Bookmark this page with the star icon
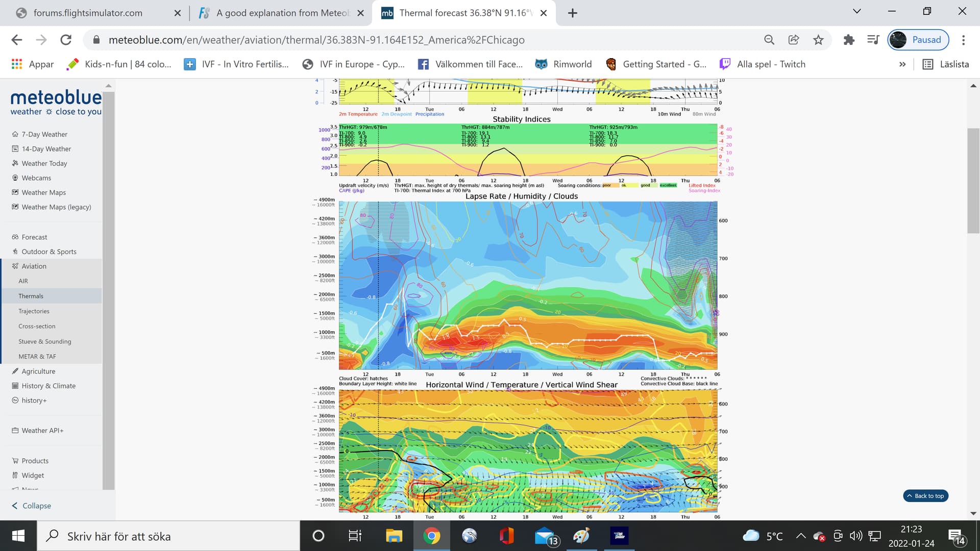Screen dimensions: 980x551 pos(818,39)
